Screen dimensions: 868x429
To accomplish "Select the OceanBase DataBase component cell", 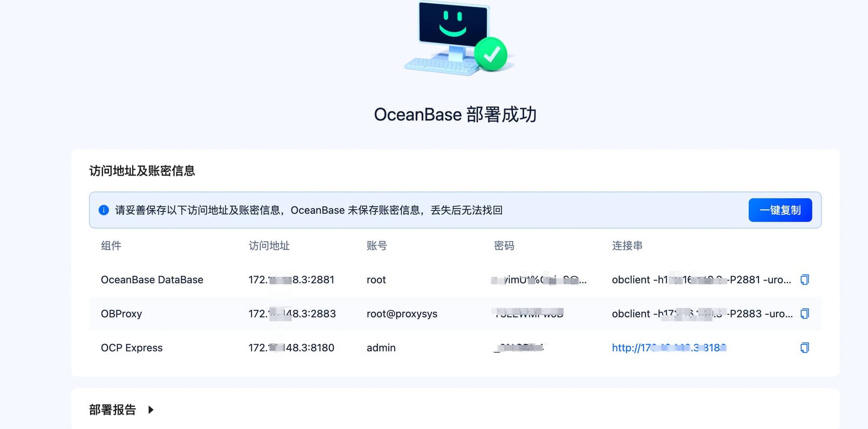I will 152,280.
